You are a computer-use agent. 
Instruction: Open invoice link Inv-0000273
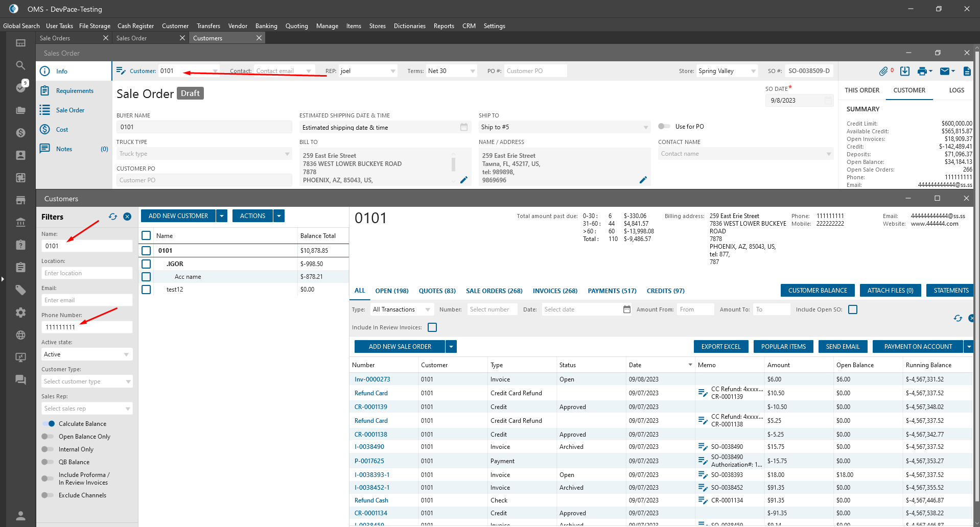click(x=372, y=379)
